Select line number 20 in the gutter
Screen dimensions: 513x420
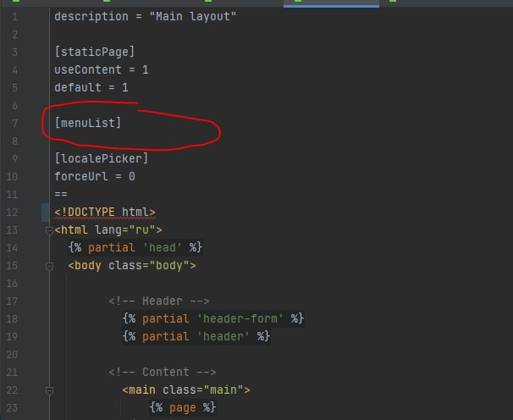12,355
